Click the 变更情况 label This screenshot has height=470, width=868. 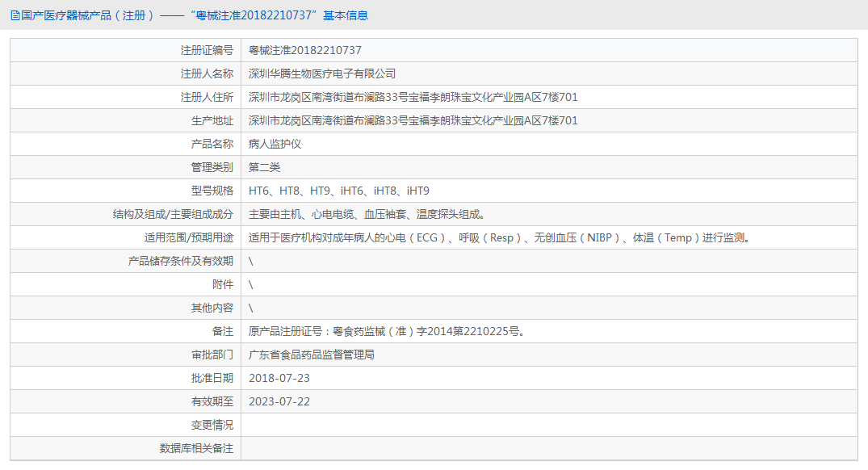click(212, 425)
